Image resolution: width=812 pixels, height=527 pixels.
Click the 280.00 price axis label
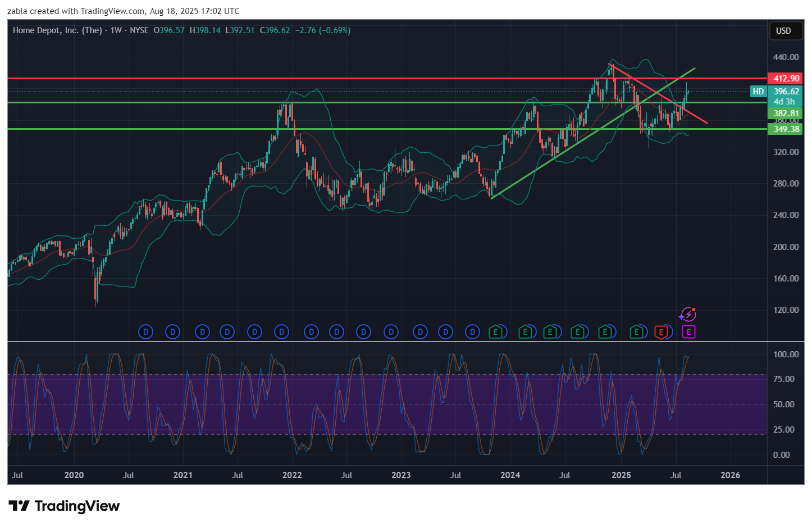[x=786, y=184]
